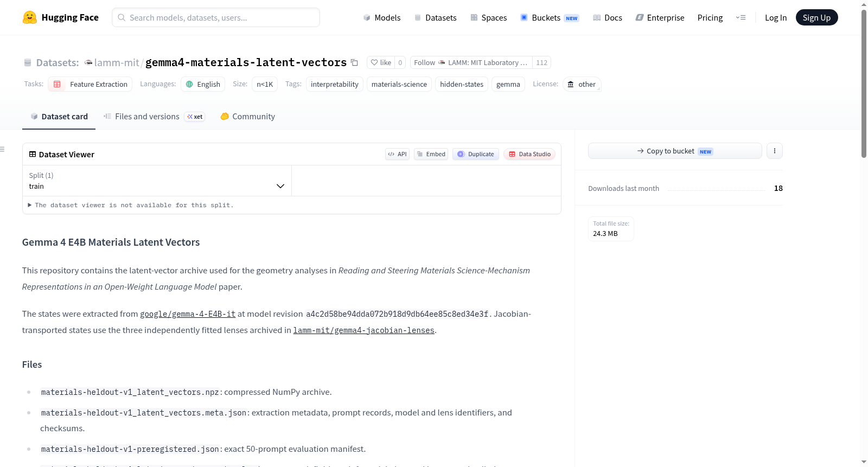Click the n<1K size tag

[265, 84]
